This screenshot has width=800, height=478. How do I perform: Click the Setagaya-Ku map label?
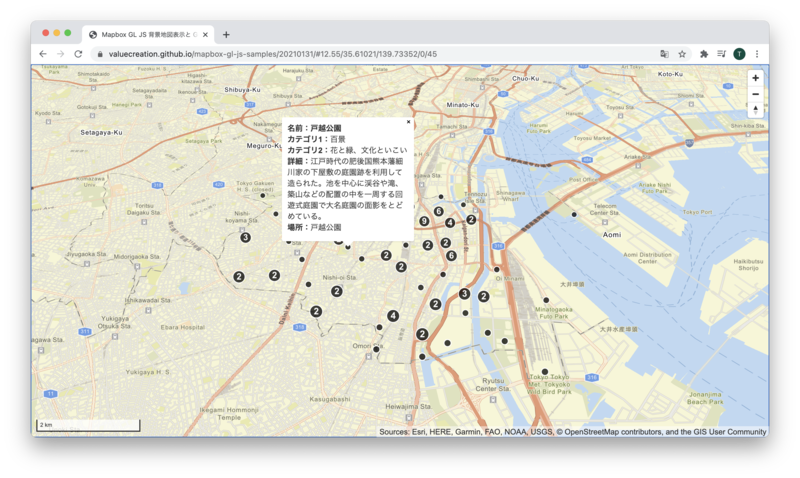(x=101, y=132)
